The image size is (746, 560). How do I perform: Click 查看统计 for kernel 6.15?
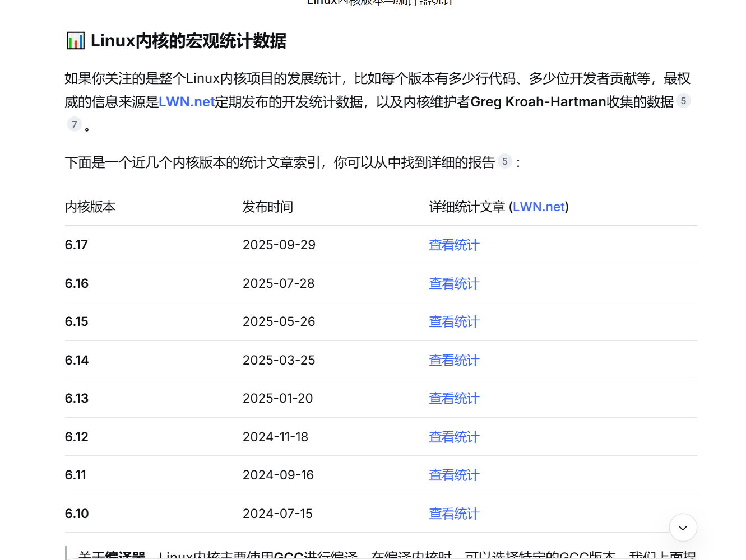click(x=454, y=321)
